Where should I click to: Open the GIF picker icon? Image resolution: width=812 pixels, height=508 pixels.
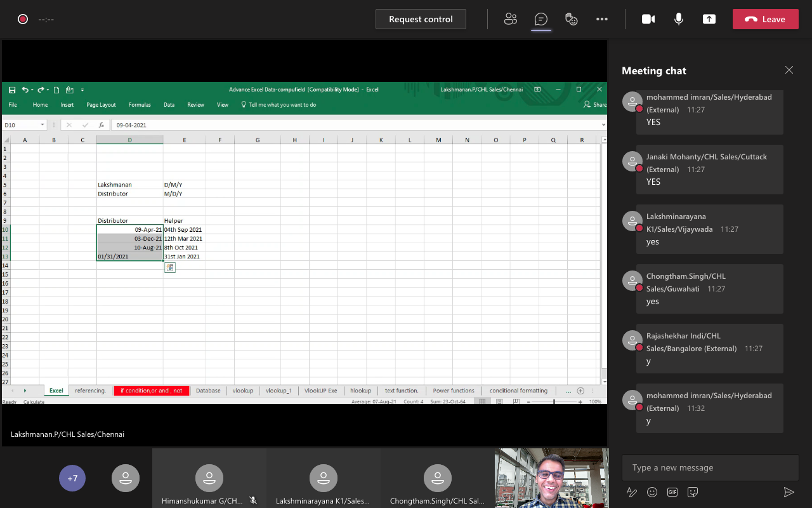tap(672, 492)
